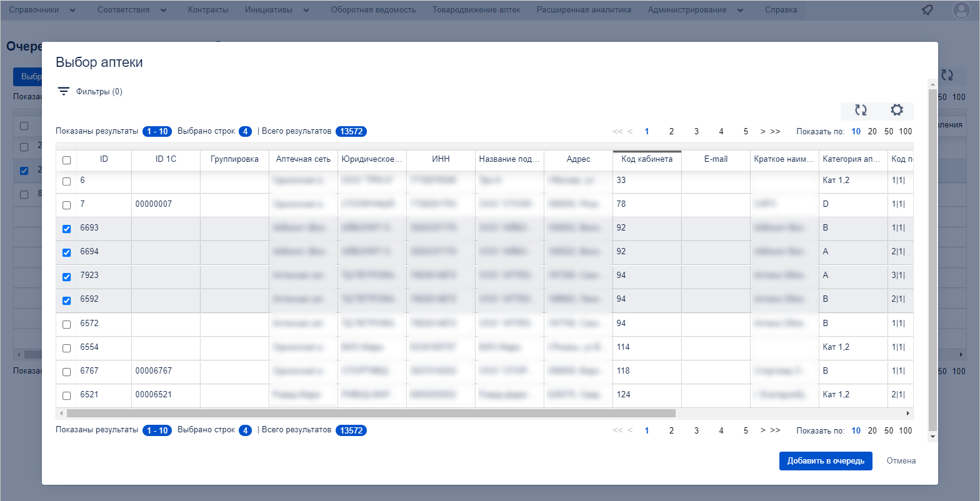Check the row with ID 6
The height and width of the screenshot is (501, 980).
[67, 181]
